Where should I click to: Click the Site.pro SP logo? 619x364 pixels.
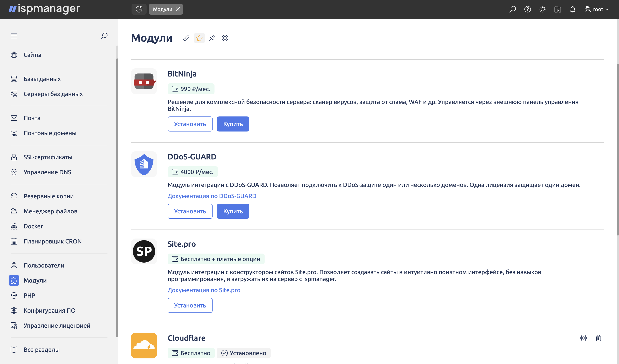point(144,251)
